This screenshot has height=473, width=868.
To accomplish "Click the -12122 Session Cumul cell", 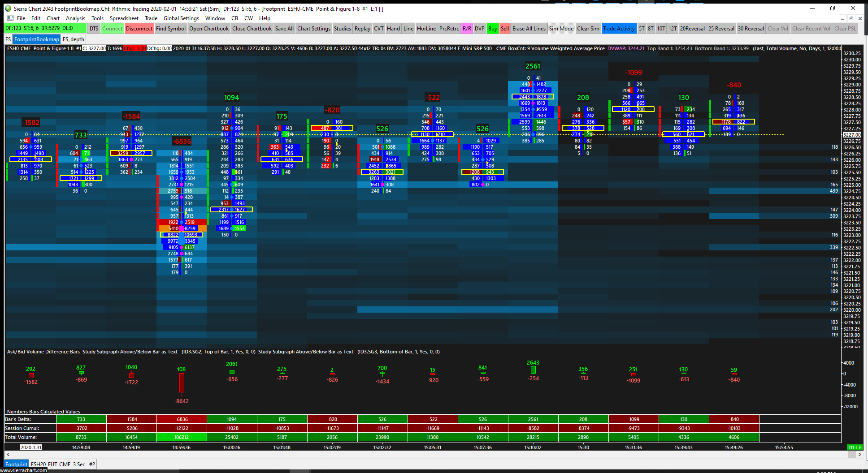I will click(x=182, y=428).
